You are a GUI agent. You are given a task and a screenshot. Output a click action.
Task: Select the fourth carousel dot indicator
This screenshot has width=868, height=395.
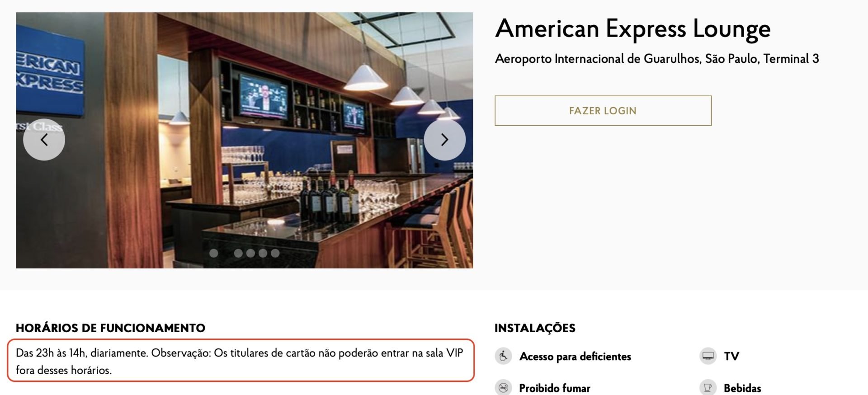coord(263,253)
